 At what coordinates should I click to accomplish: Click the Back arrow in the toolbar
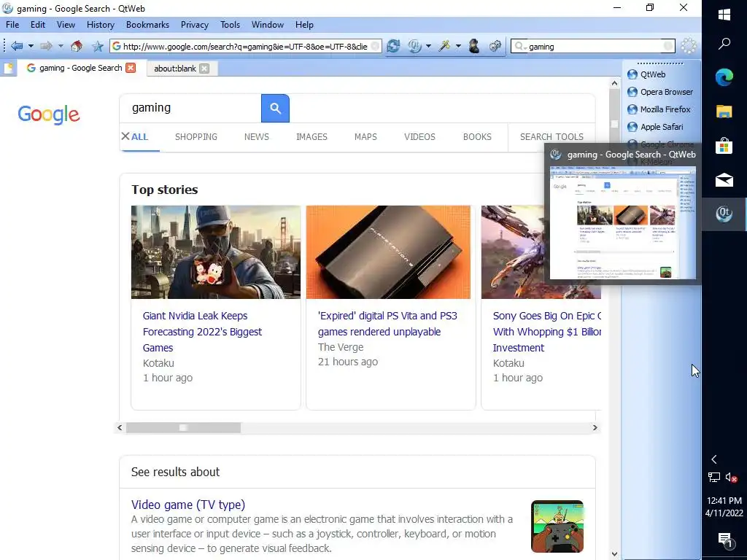click(x=17, y=46)
